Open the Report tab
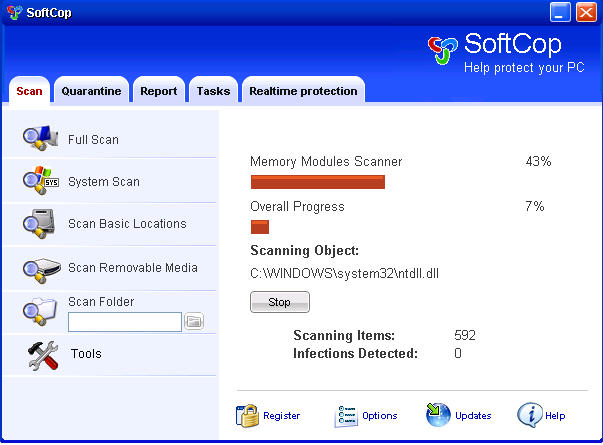This screenshot has width=603, height=445. 159,91
